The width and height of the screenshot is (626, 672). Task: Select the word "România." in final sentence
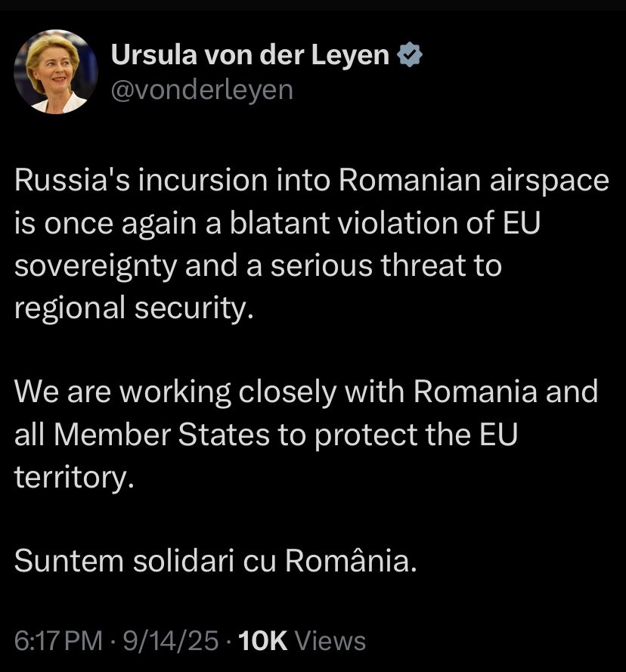[x=351, y=561]
